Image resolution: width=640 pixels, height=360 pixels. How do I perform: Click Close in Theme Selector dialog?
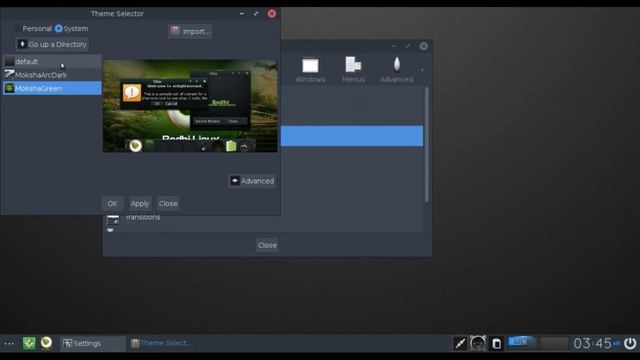coord(168,203)
